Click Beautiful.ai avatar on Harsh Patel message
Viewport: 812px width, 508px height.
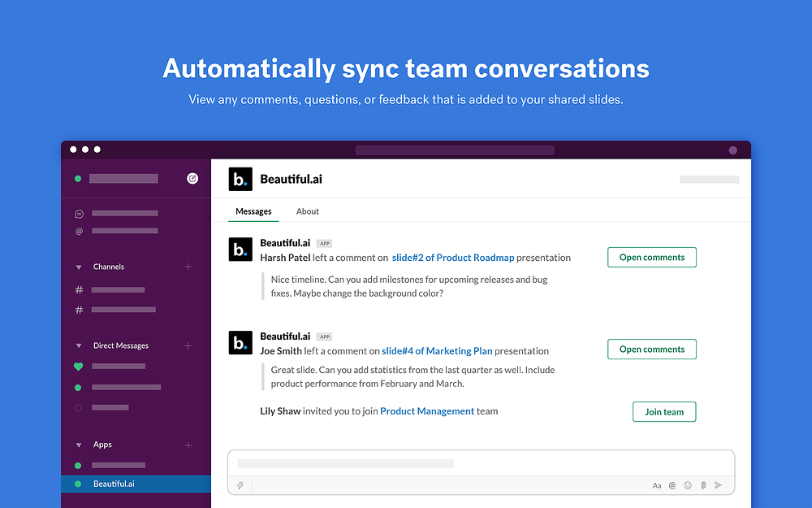click(240, 250)
